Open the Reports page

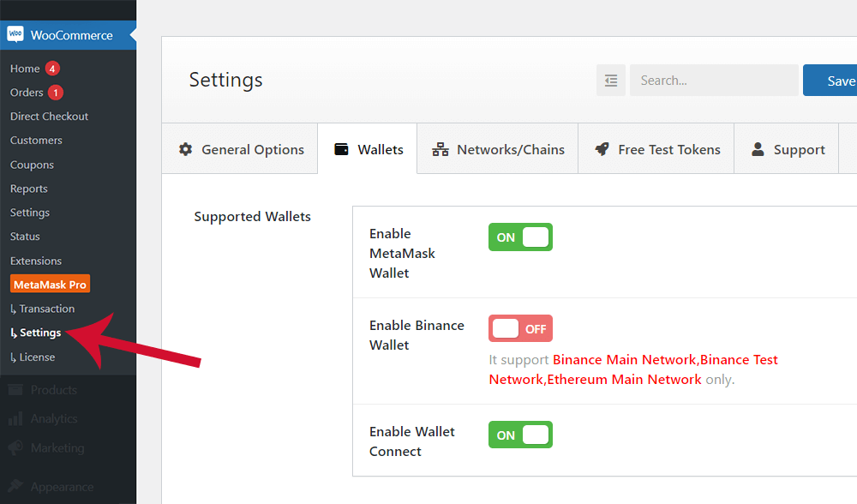29,189
